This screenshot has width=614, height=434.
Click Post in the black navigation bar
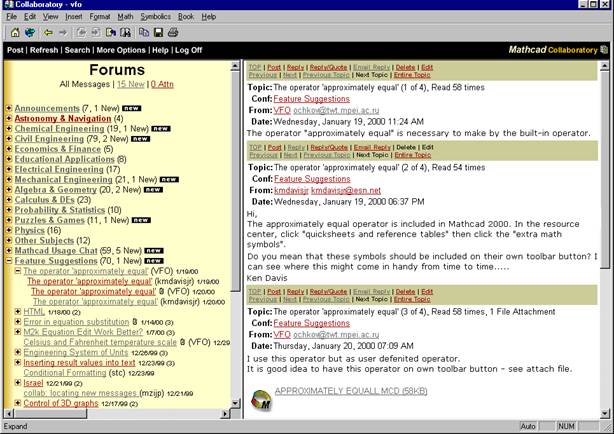coord(15,50)
